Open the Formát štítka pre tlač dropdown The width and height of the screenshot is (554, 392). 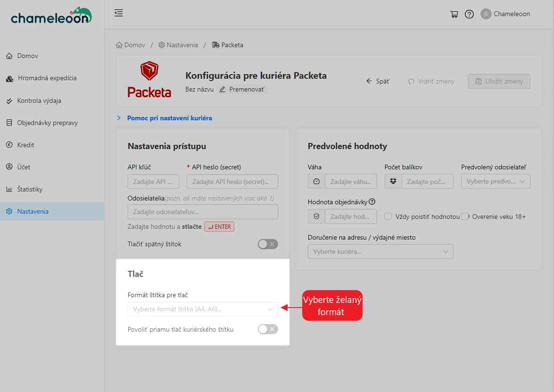[x=203, y=309]
